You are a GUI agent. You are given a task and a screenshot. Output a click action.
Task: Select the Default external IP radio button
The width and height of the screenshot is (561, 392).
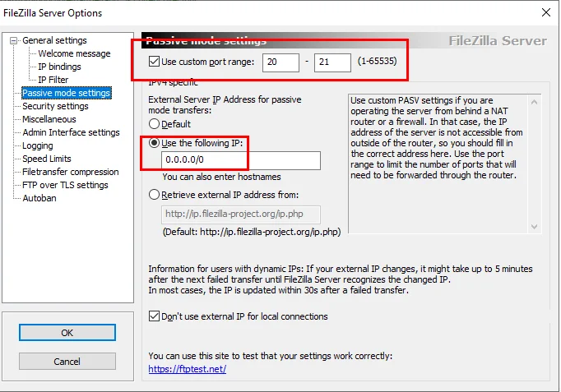pyautogui.click(x=154, y=124)
